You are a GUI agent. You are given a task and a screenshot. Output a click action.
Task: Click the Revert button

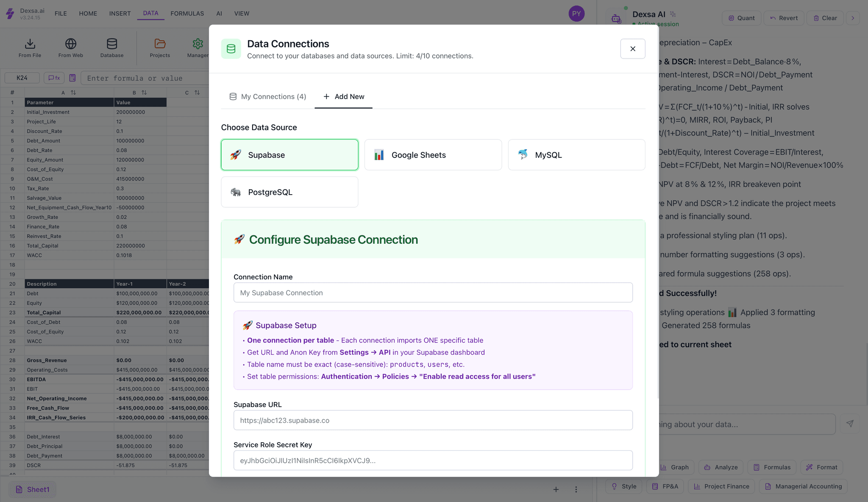[784, 18]
